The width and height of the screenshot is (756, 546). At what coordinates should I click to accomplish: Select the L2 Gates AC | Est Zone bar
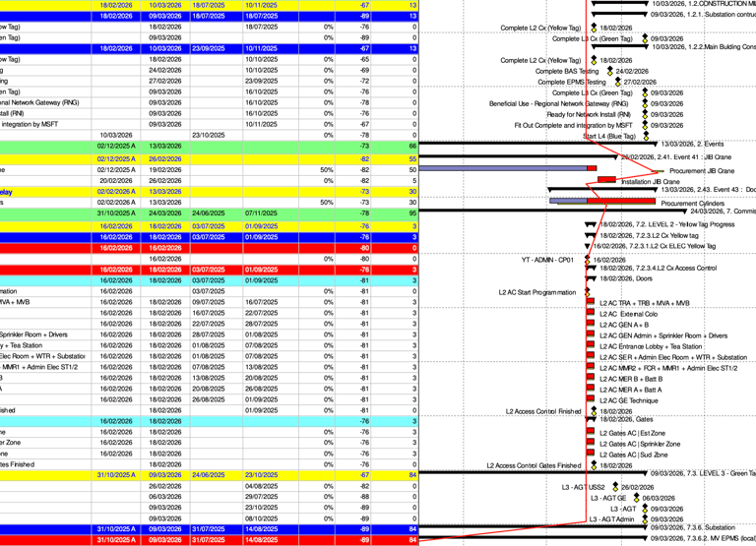[591, 431]
